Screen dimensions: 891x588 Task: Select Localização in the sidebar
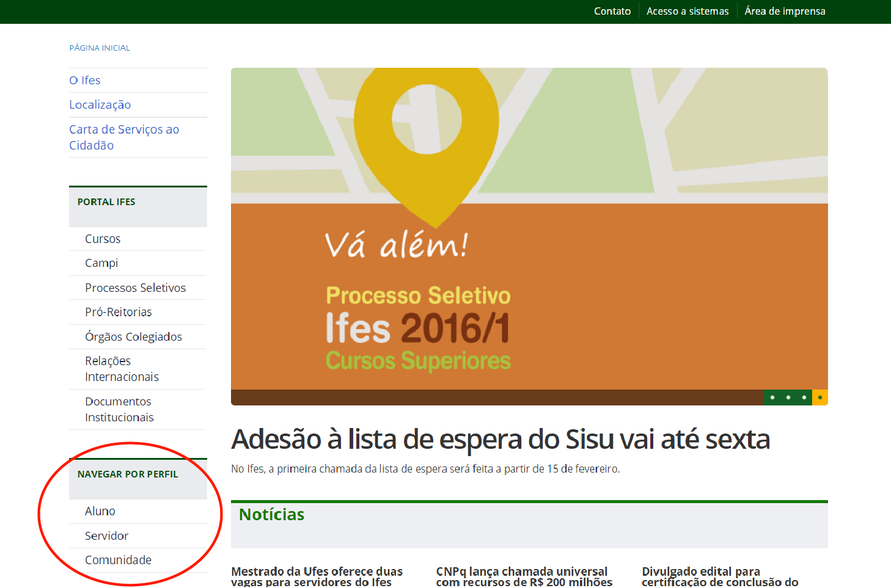[x=100, y=104]
